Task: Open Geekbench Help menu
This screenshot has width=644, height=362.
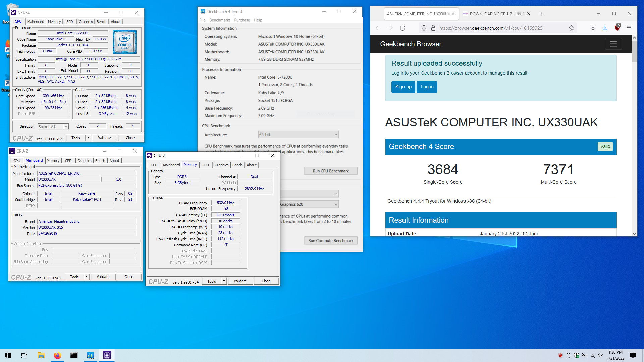Action: (x=258, y=20)
